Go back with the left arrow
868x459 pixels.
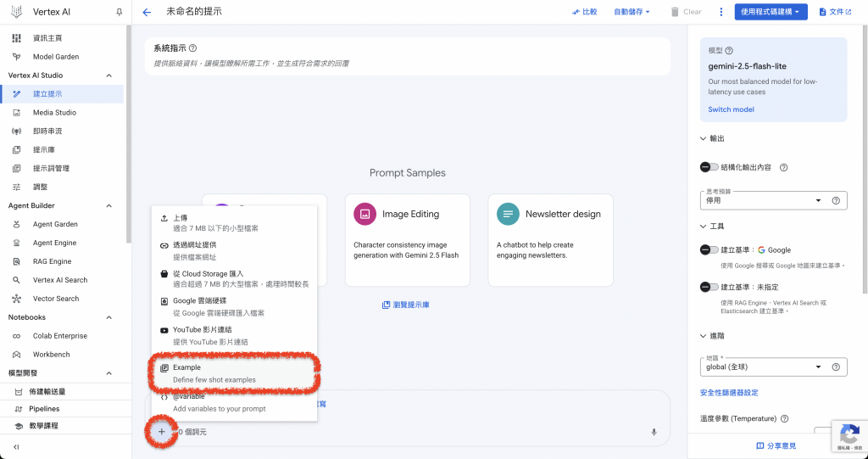(147, 12)
